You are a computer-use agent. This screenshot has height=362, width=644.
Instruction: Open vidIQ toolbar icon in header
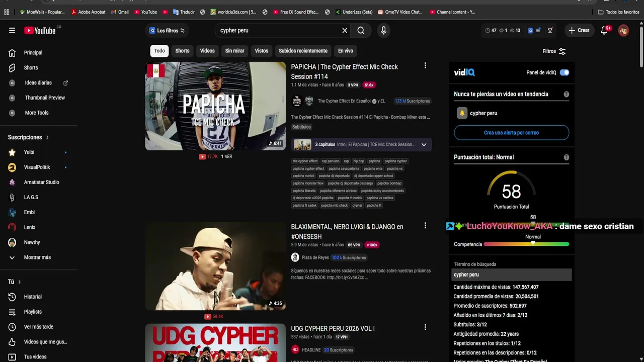(530, 30)
